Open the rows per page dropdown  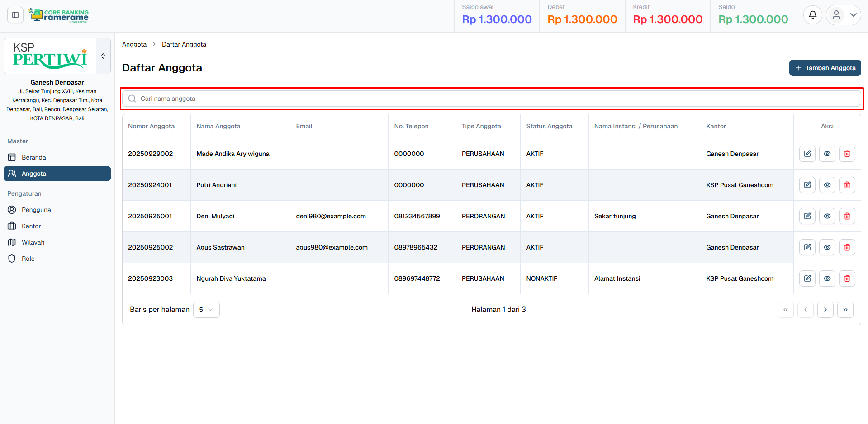pyautogui.click(x=206, y=310)
